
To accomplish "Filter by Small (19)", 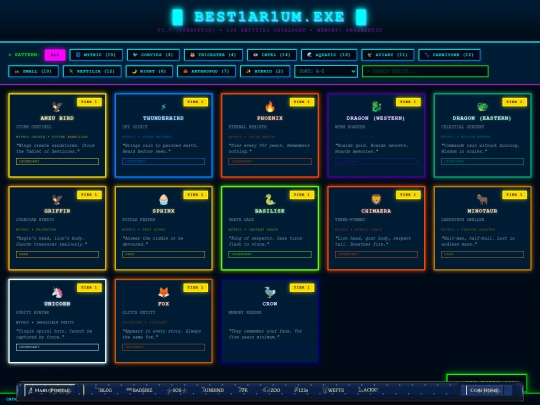I will pos(33,71).
